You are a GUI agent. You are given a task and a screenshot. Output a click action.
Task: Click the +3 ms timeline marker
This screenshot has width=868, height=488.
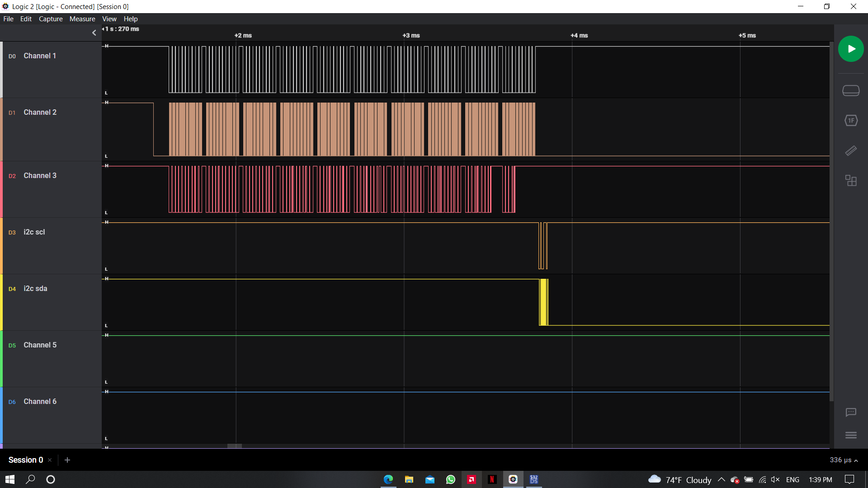coord(411,35)
